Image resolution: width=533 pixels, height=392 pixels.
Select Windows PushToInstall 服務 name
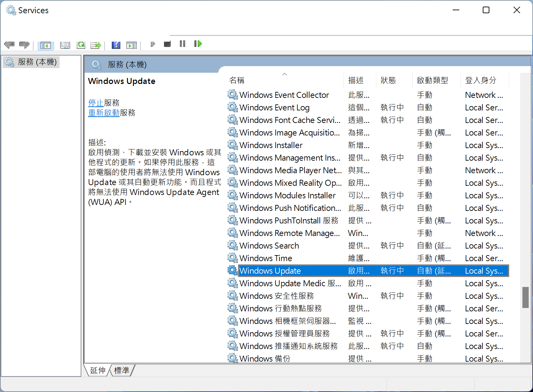pyautogui.click(x=289, y=220)
